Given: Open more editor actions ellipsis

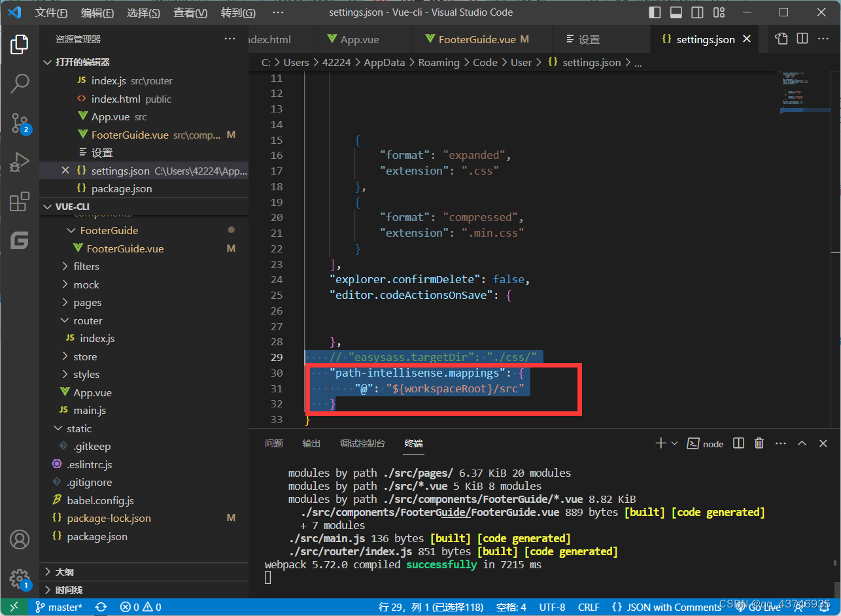Looking at the screenshot, I should coord(823,39).
